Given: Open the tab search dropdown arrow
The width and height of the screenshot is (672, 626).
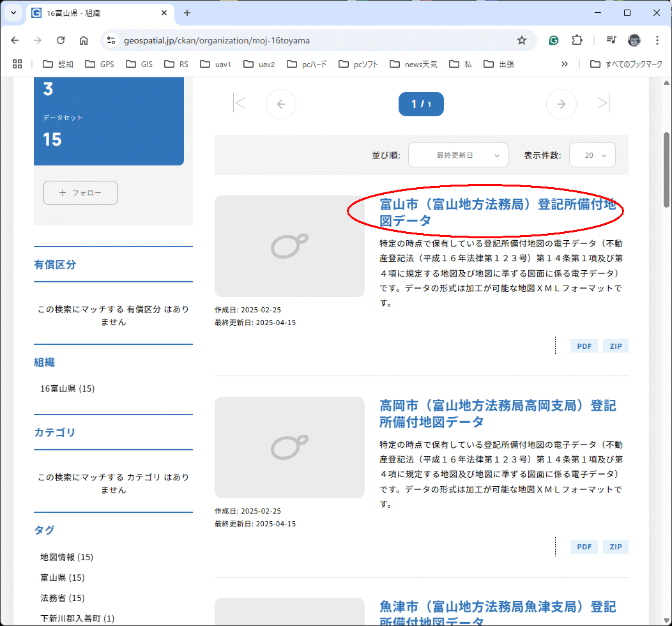Looking at the screenshot, I should pos(13,13).
